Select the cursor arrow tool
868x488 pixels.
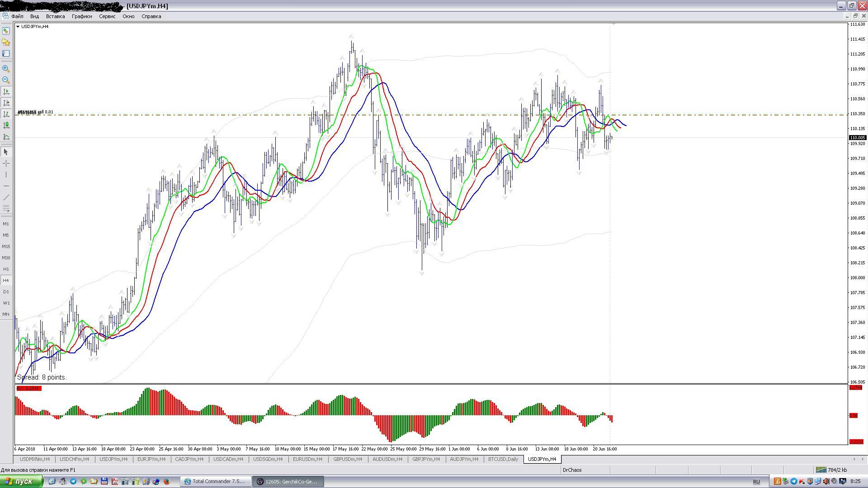pyautogui.click(x=6, y=152)
